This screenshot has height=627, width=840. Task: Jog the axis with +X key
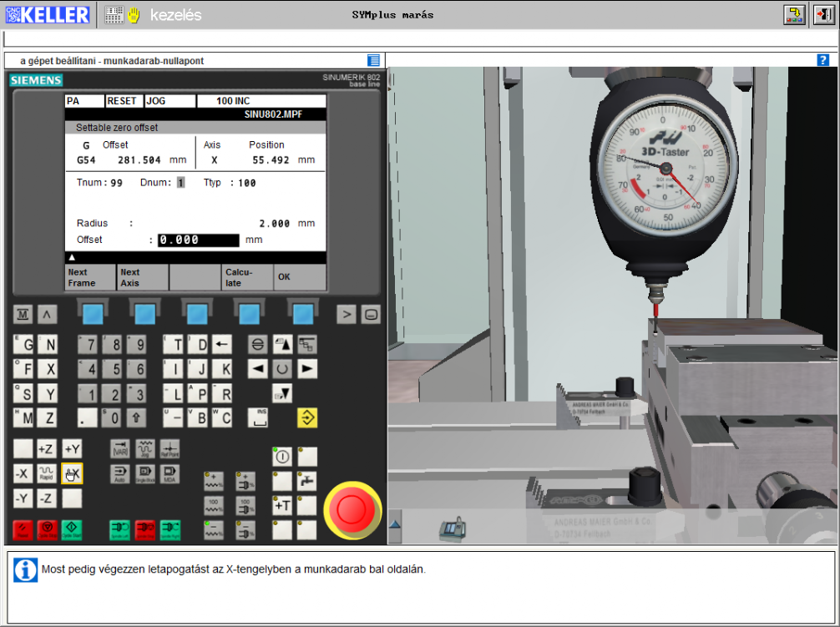click(x=72, y=473)
